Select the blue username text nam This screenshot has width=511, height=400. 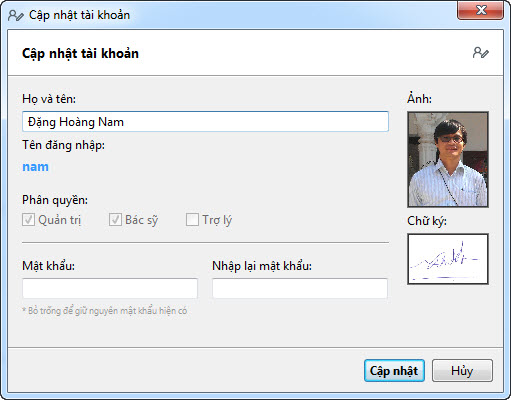pyautogui.click(x=35, y=167)
